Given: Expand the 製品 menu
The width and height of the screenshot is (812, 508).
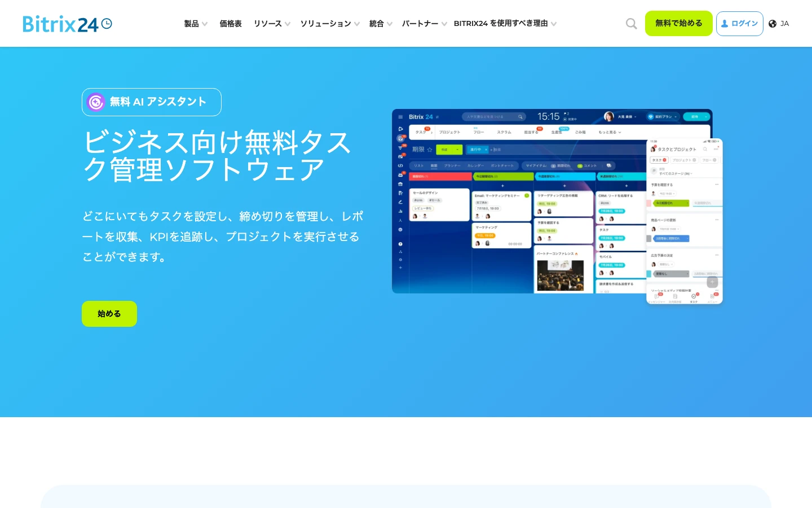Looking at the screenshot, I should [196, 24].
